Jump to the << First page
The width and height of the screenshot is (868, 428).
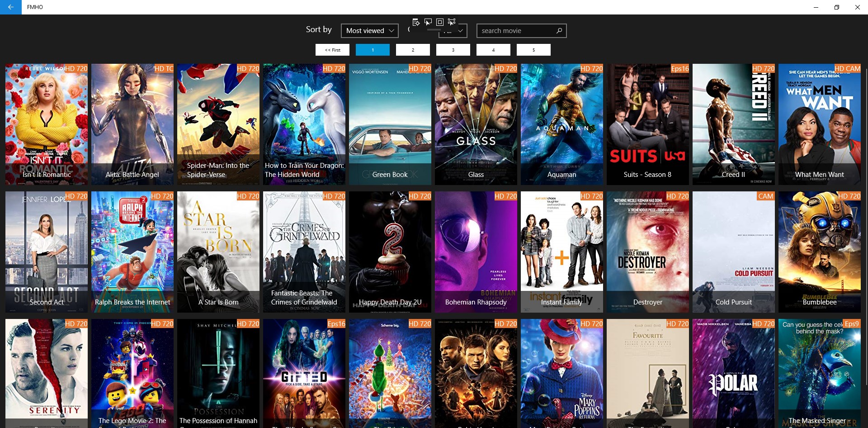coord(332,50)
